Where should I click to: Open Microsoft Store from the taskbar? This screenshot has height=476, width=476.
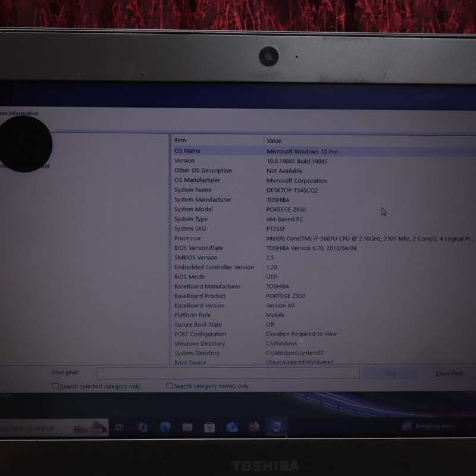[x=209, y=427]
